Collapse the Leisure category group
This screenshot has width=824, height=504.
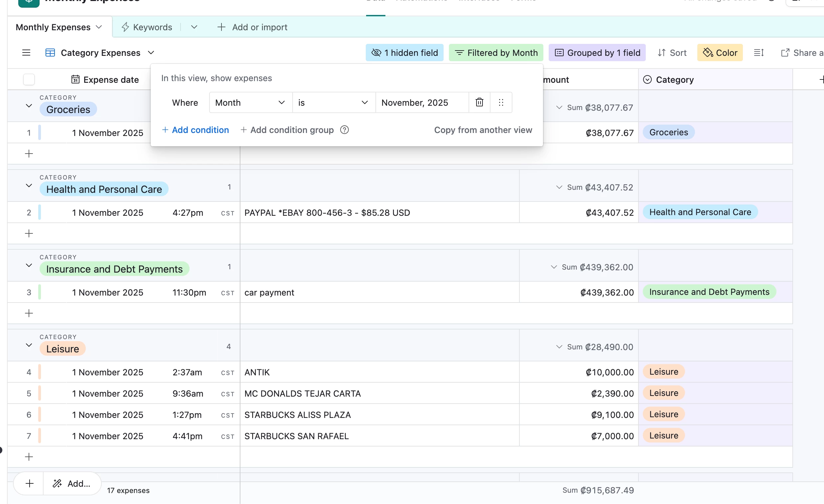pyautogui.click(x=29, y=345)
